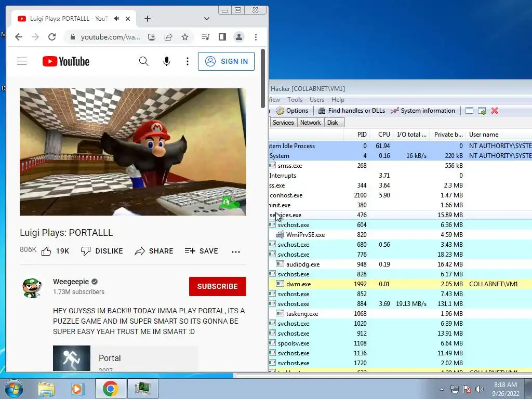
Task: Click the YouTube page scrollbar
Action: [262, 79]
